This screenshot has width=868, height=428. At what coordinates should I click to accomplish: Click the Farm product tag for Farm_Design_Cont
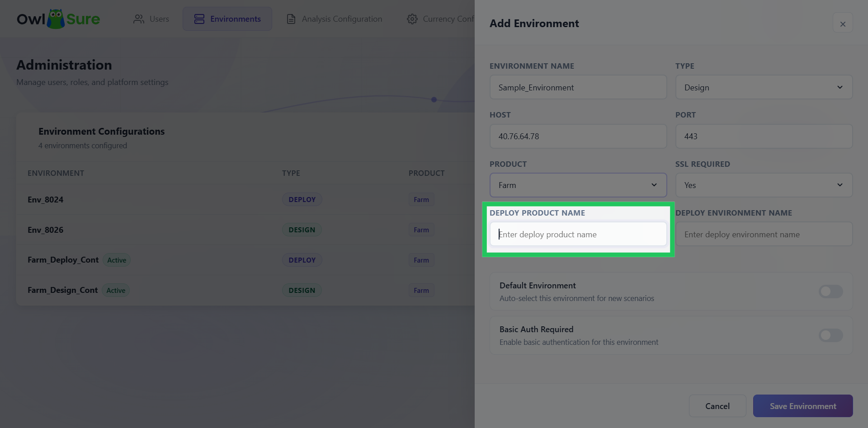421,291
